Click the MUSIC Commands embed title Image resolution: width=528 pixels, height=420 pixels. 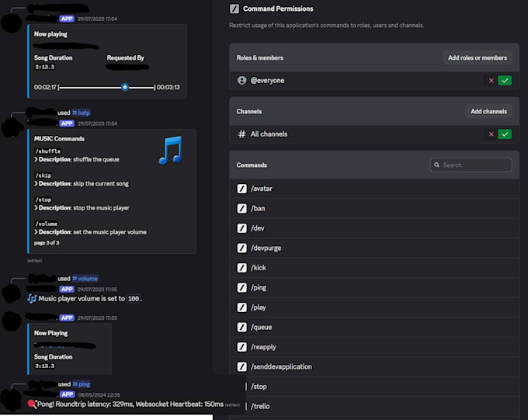[x=59, y=139]
